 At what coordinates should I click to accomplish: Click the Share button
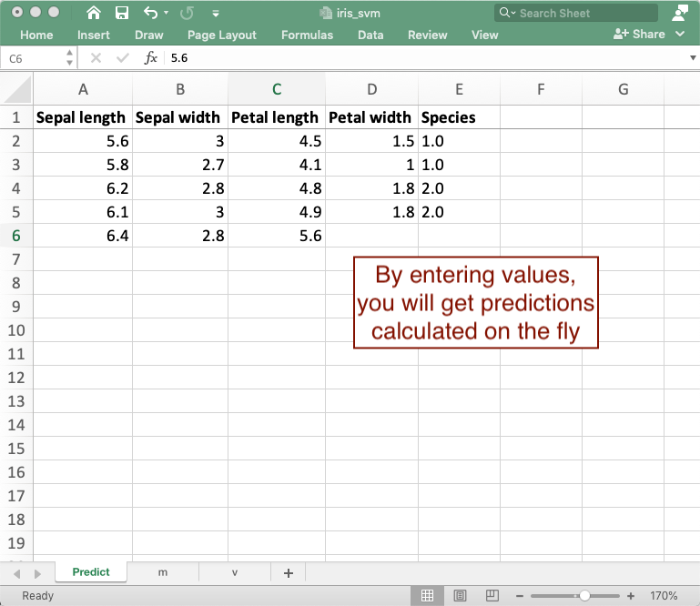pos(640,34)
